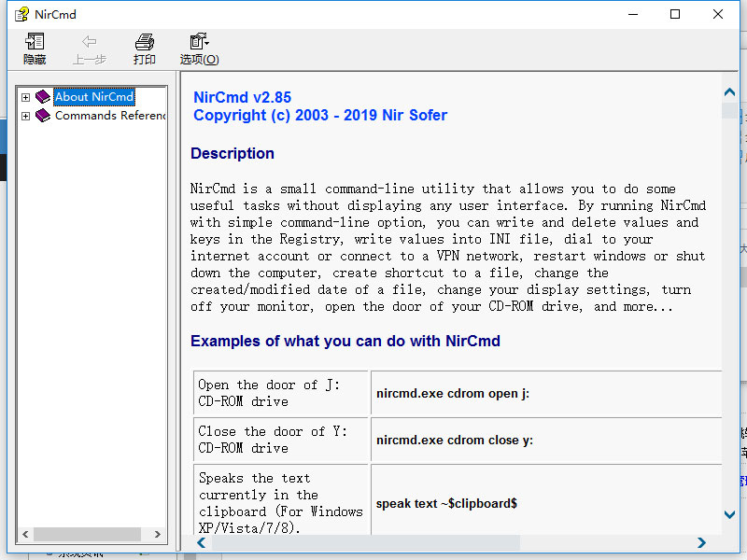The height and width of the screenshot is (560, 747).
Task: Click left arrow of tree pane scrollbar
Action: pyautogui.click(x=26, y=535)
